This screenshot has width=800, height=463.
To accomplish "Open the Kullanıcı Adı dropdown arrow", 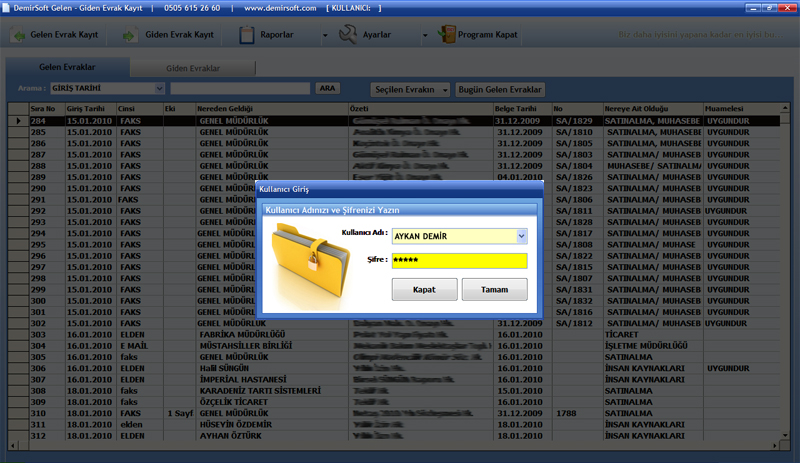I will [521, 236].
